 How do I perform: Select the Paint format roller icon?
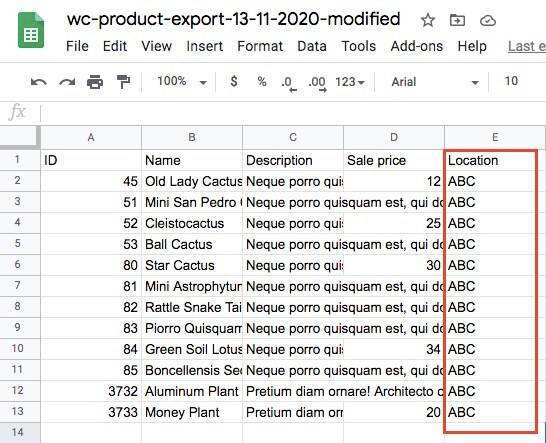pyautogui.click(x=123, y=82)
